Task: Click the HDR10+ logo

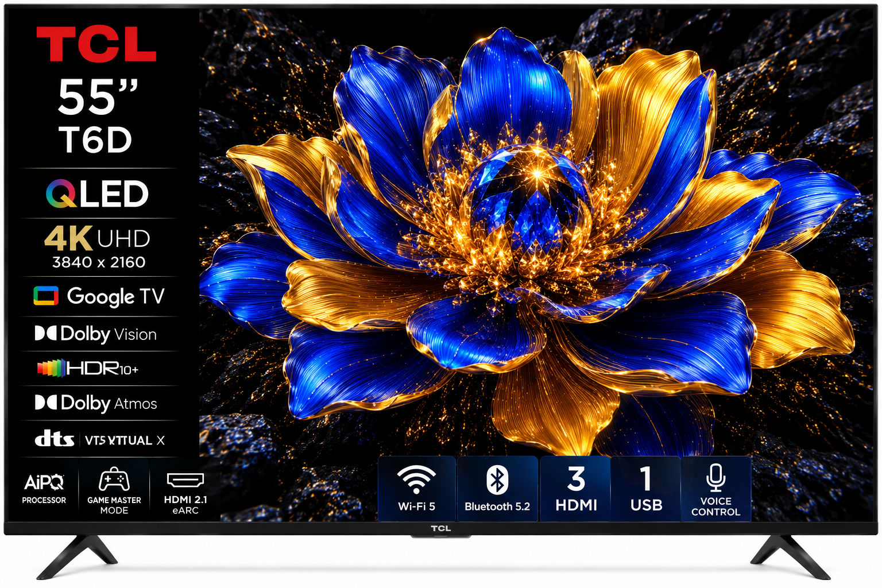Action: coord(88,368)
